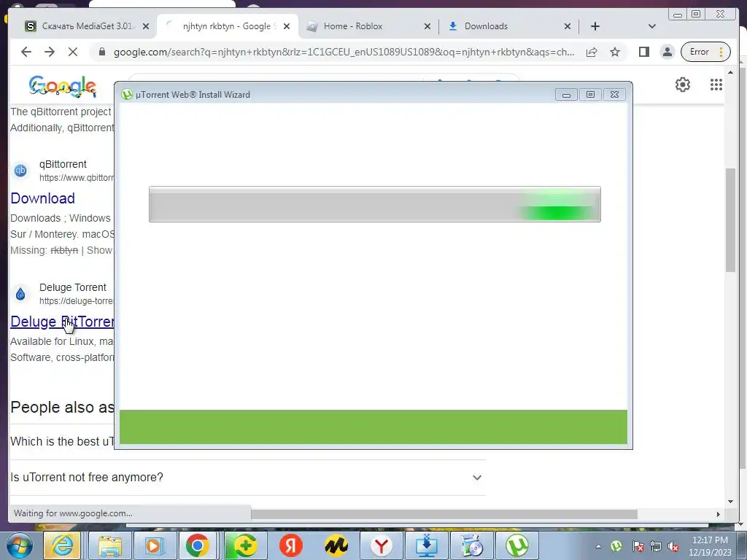Open the Chrome profile avatar icon
The image size is (747, 560).
click(x=667, y=52)
